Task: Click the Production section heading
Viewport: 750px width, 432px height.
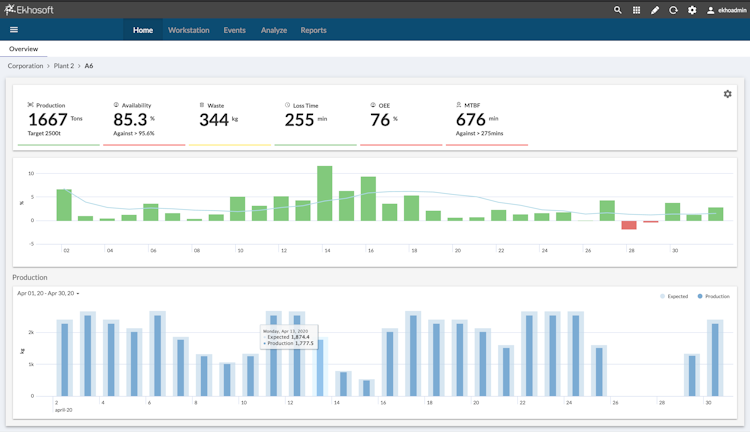Action: [30, 277]
